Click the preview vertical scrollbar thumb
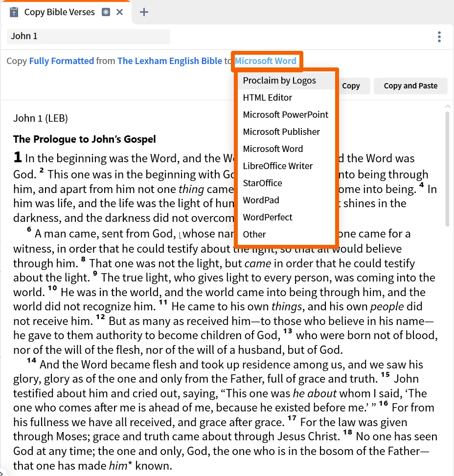 coord(447,169)
